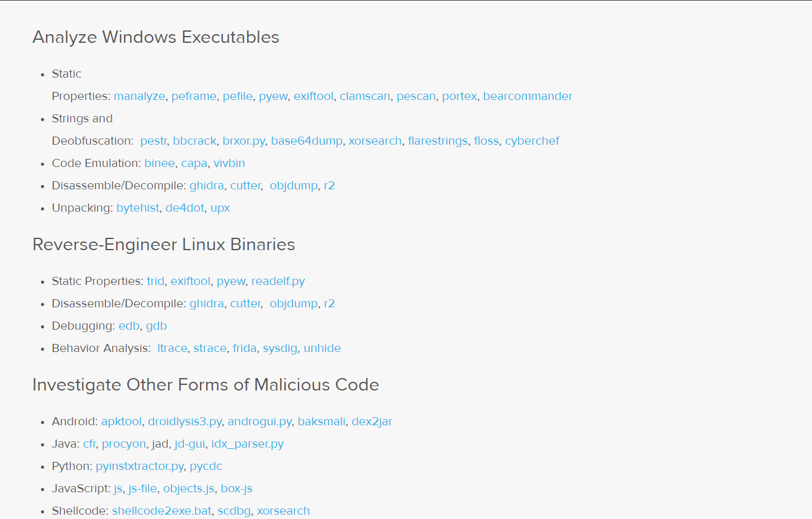Open the apktool link
Viewport: 812px width, 519px height.
pyautogui.click(x=122, y=422)
